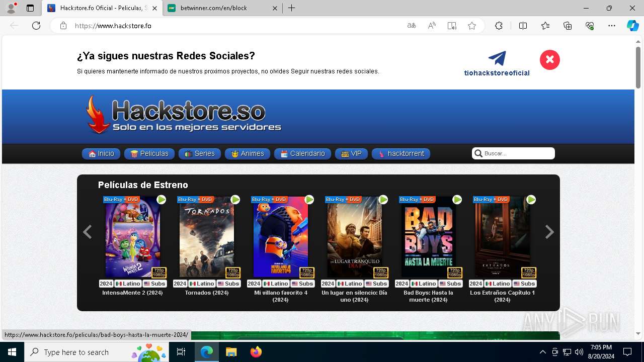Click Mi villano favorito 4 title

(x=281, y=296)
